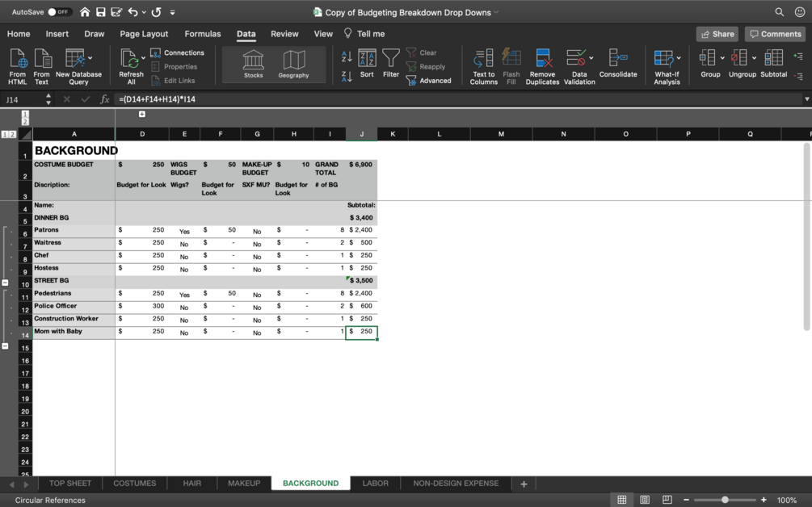
Task: Click the Advanced filter button
Action: 429,81
